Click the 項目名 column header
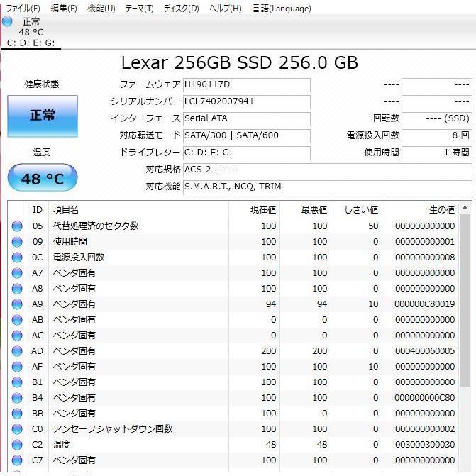This screenshot has height=476, width=476. pyautogui.click(x=139, y=210)
